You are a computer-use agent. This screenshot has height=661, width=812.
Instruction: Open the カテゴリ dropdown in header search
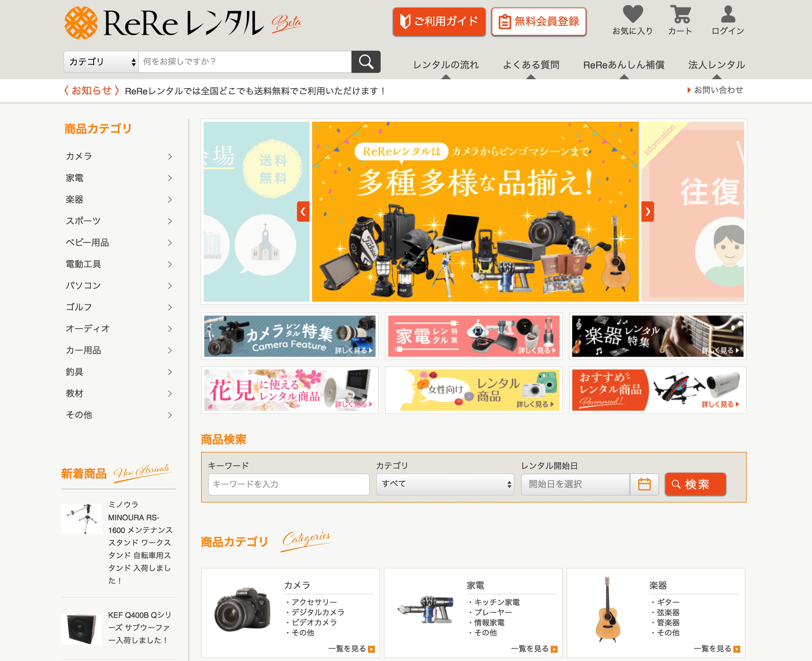(101, 62)
